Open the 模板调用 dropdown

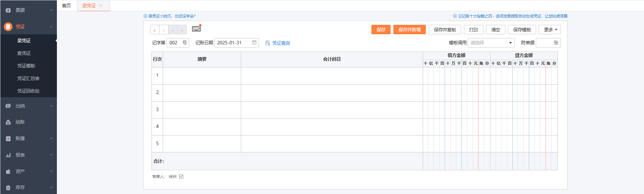[491, 43]
